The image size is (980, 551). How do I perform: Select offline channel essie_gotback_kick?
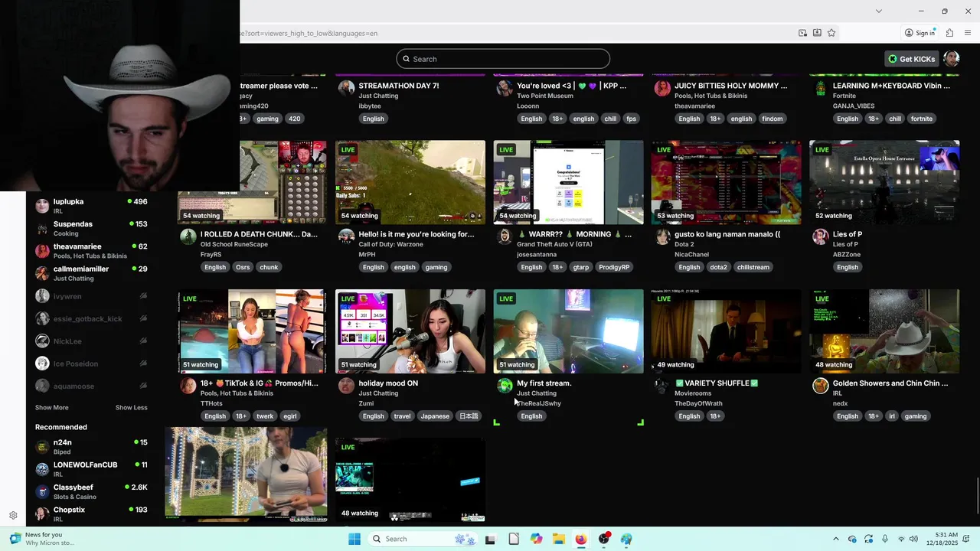[x=91, y=318]
